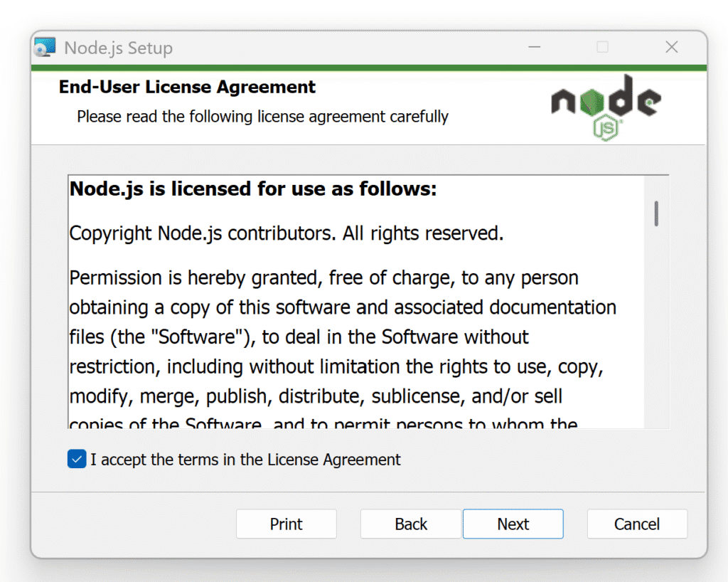Uncheck the accept license terms checkbox
This screenshot has width=728, height=582.
click(x=77, y=459)
